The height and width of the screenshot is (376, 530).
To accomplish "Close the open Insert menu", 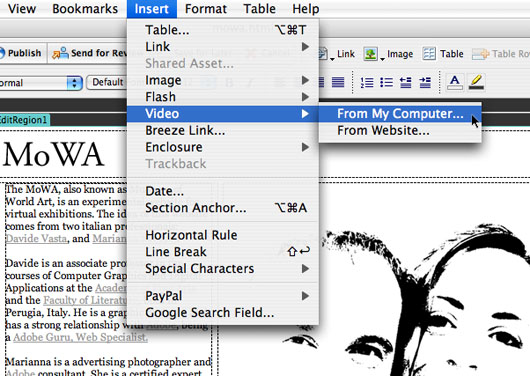I will 152,9.
